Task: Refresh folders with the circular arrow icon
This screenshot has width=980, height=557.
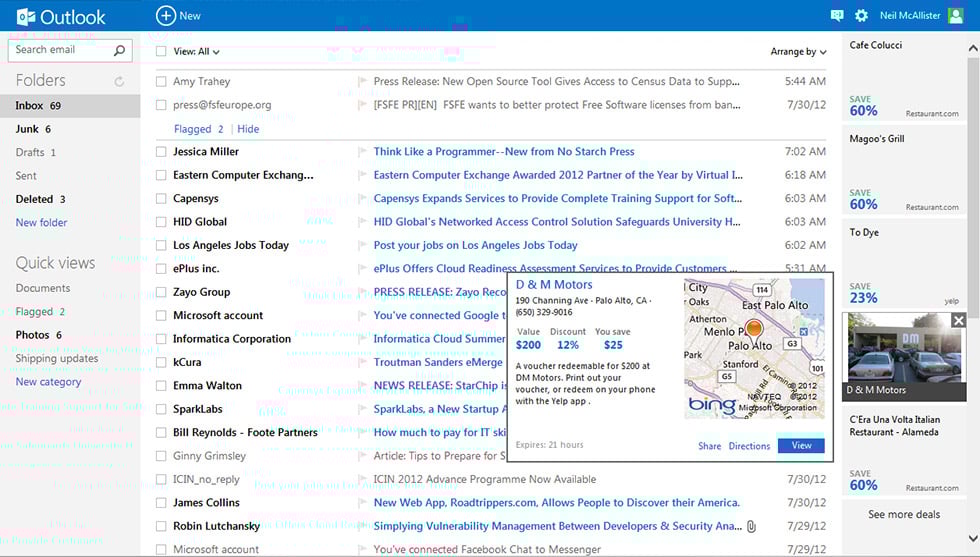Action: [119, 81]
